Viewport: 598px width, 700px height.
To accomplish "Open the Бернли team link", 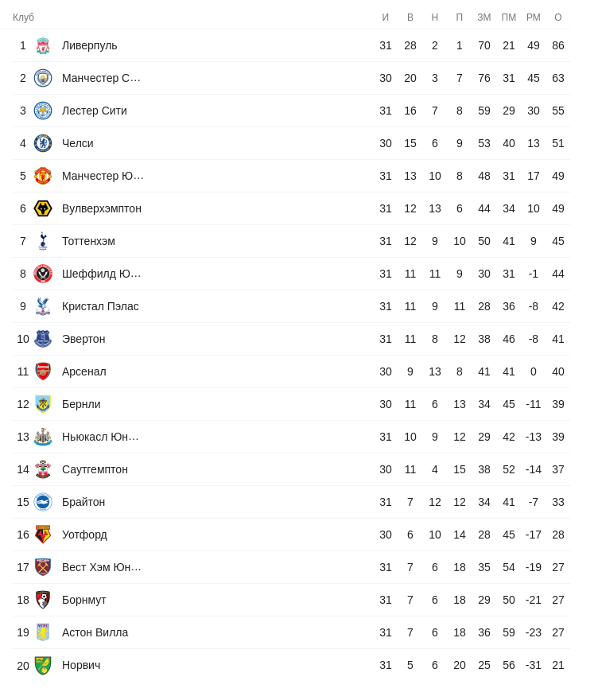I will tap(81, 404).
